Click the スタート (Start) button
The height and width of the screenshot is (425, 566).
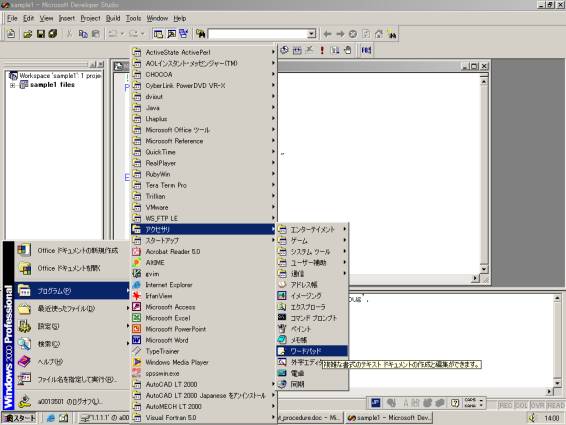coord(20,418)
